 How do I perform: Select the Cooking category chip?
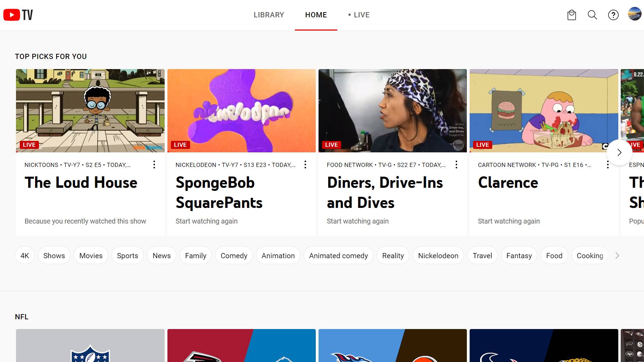point(589,255)
